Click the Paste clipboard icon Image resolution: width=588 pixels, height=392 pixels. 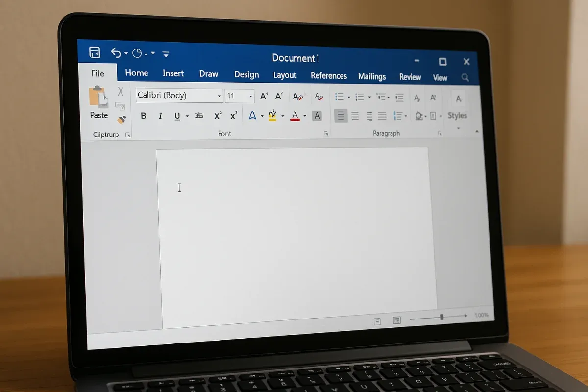pyautogui.click(x=98, y=97)
